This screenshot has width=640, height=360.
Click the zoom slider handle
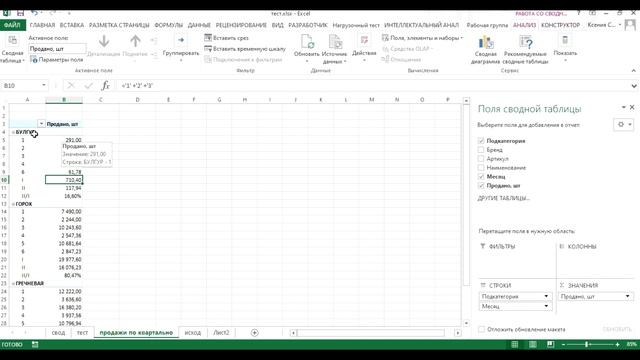(x=587, y=344)
